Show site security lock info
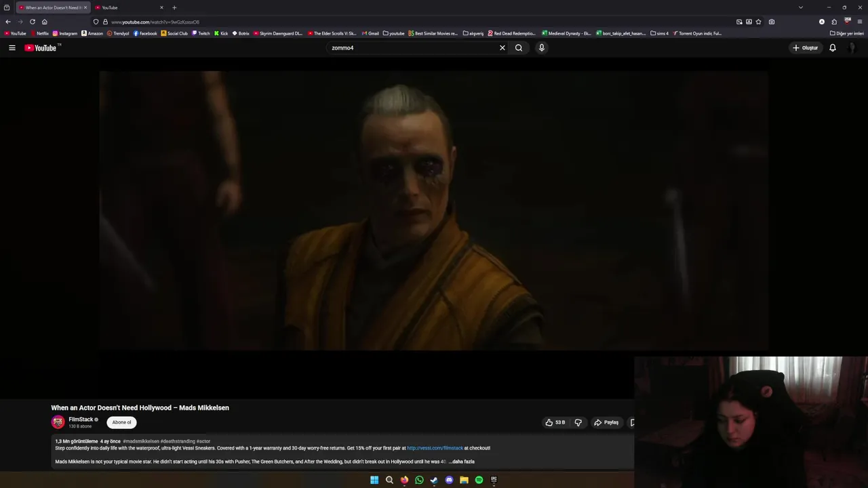Image resolution: width=868 pixels, height=488 pixels. tap(104, 22)
